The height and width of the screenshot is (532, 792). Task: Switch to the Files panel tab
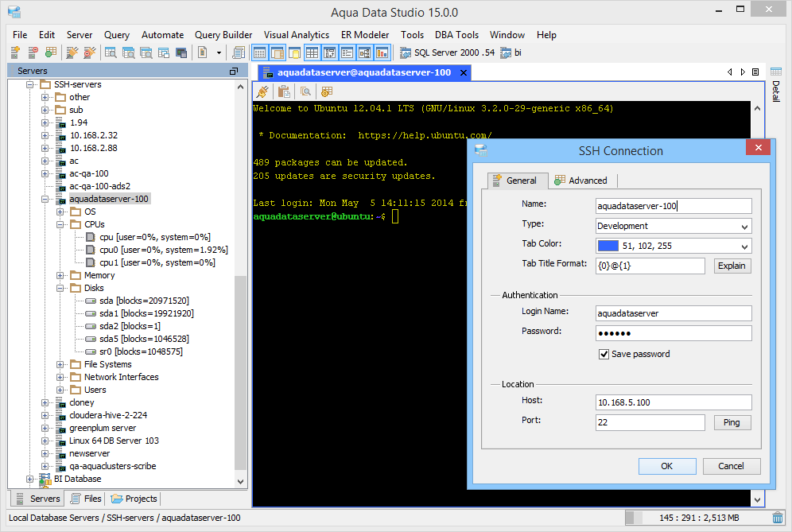point(86,499)
